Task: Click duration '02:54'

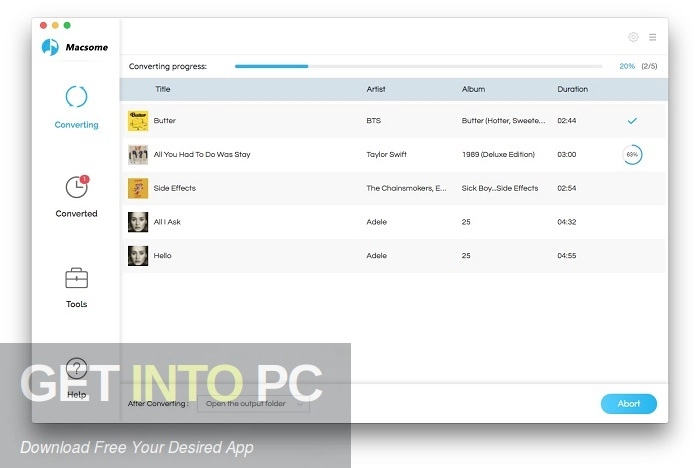Action: point(567,188)
